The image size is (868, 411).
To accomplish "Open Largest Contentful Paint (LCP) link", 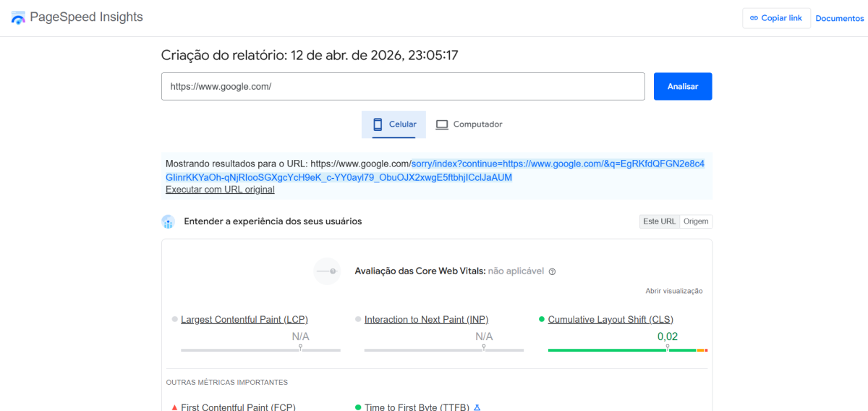I will (x=244, y=319).
